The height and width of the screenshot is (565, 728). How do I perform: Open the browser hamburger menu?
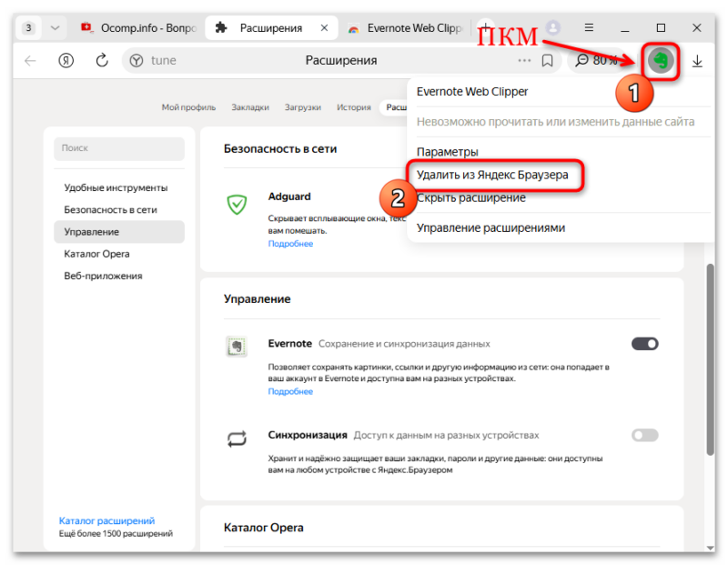tap(589, 27)
